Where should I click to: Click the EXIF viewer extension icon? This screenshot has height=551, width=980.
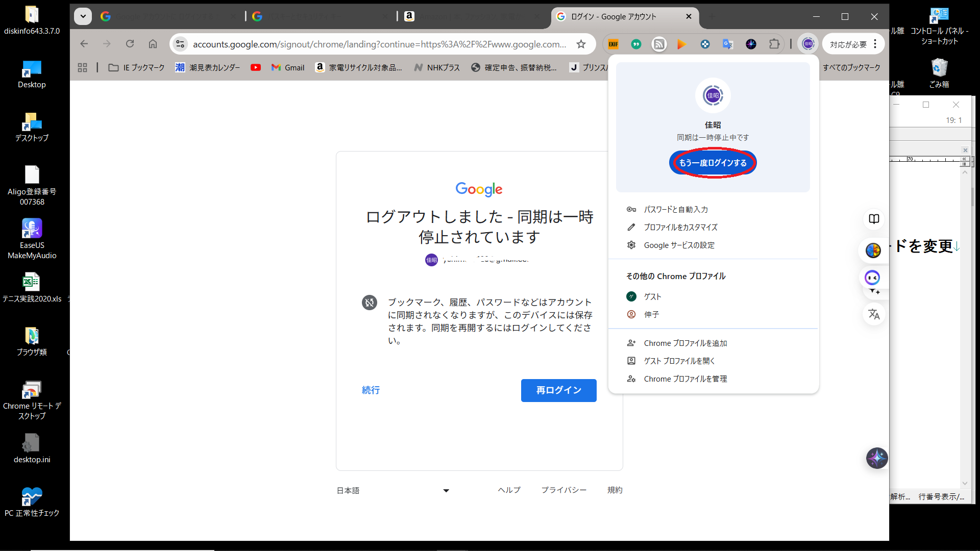click(x=613, y=44)
